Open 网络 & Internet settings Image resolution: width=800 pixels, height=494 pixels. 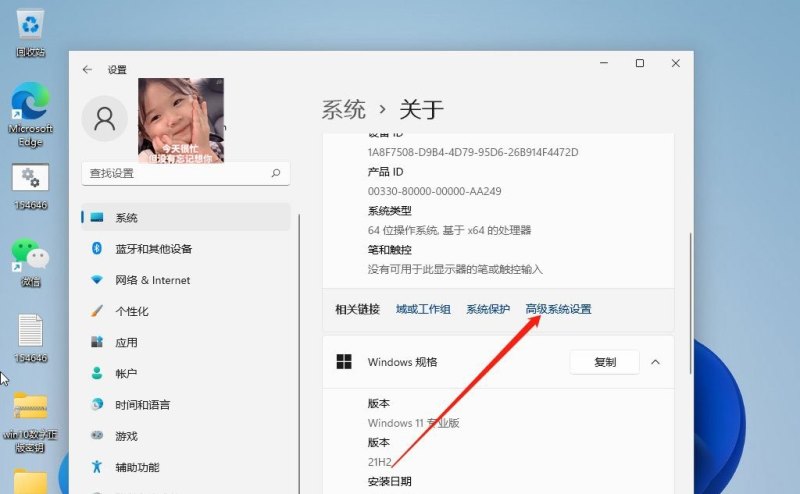pos(186,280)
